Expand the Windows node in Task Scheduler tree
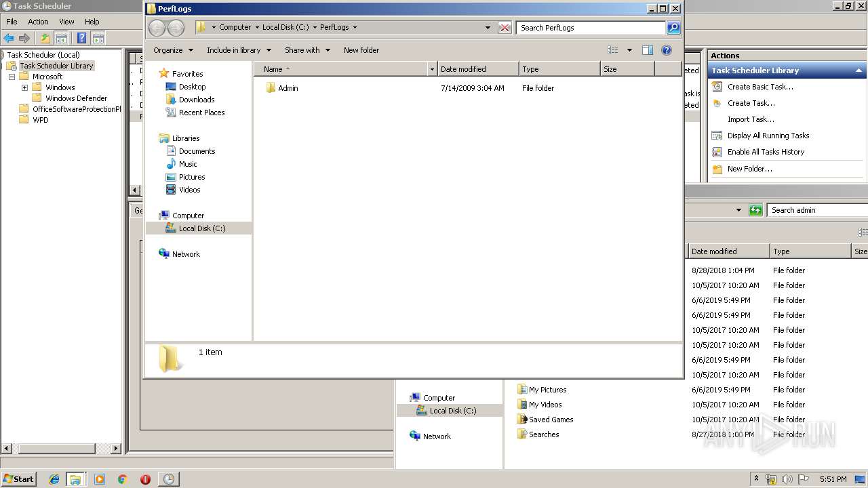The height and width of the screenshot is (488, 868). click(24, 87)
